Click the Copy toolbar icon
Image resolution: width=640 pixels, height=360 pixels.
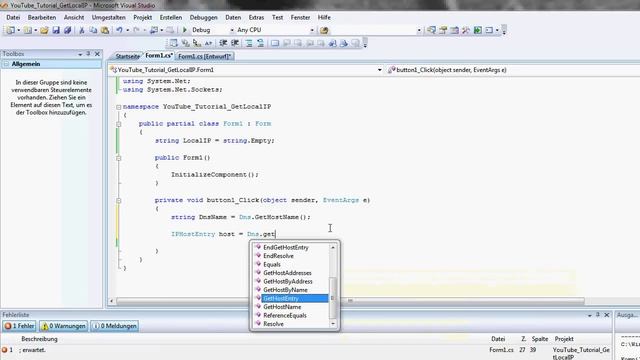coord(93,30)
